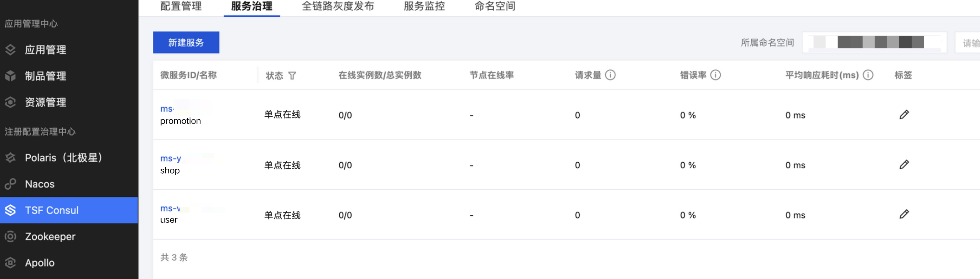Click the edit tag pencil for promotion service
This screenshot has height=279, width=980.
click(x=904, y=115)
